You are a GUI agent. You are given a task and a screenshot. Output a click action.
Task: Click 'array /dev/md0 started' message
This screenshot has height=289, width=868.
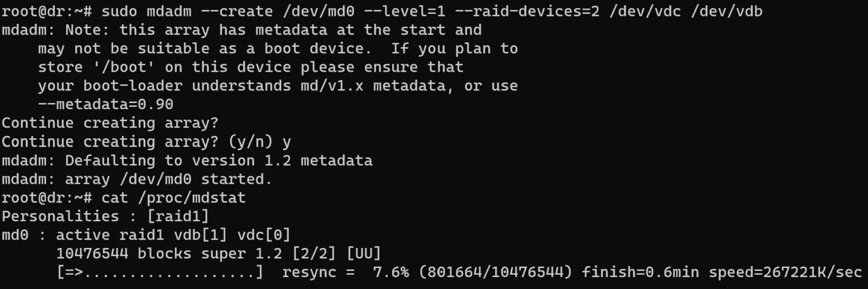point(169,179)
